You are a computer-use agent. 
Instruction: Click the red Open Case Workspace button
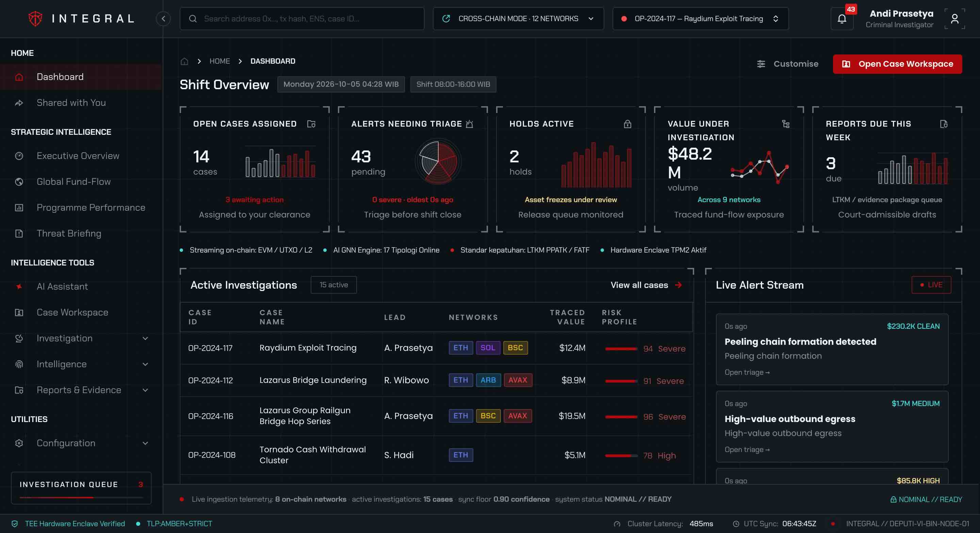(x=897, y=64)
